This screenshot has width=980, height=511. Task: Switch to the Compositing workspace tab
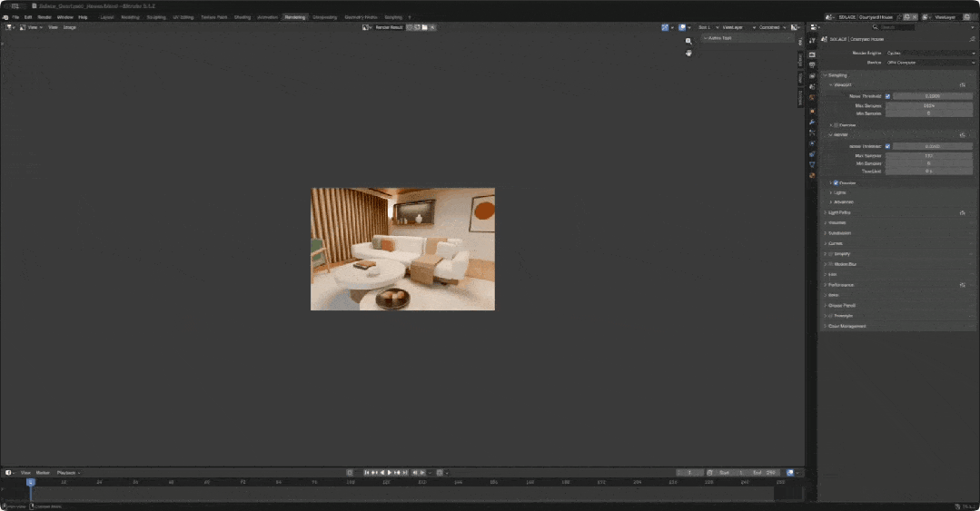324,17
